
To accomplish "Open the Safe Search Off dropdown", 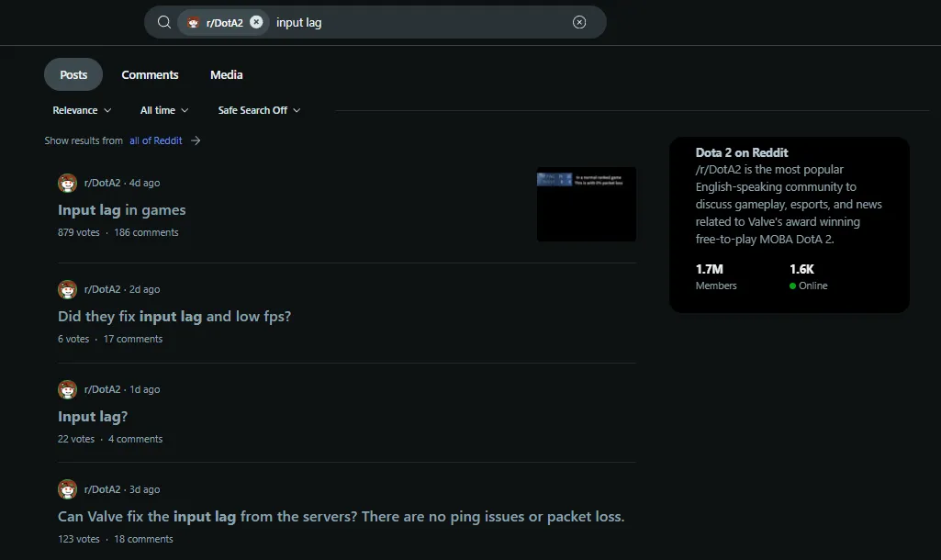I will tap(259, 110).
